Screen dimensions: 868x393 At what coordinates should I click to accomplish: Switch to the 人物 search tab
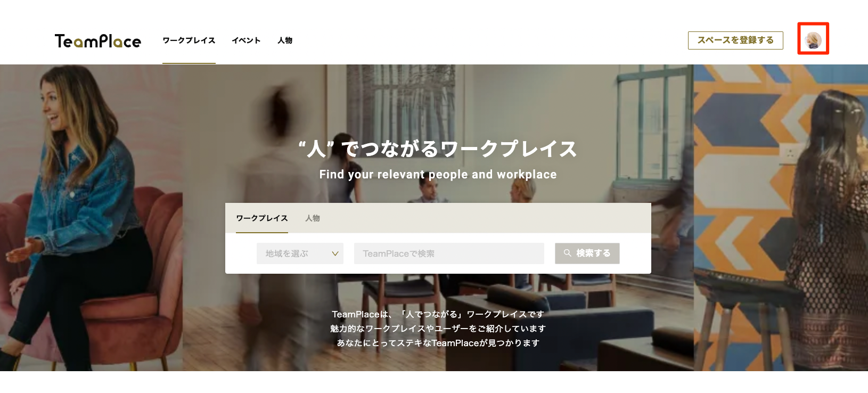[x=313, y=218]
